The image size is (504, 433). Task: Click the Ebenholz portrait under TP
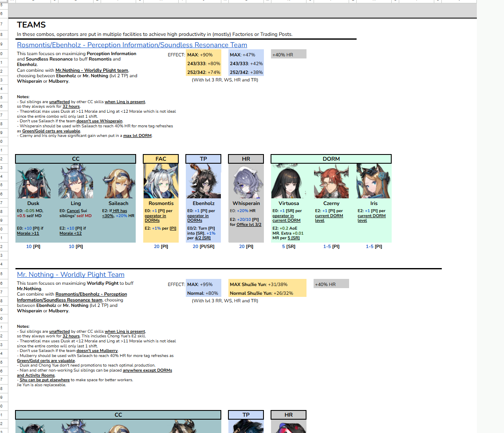203,182
